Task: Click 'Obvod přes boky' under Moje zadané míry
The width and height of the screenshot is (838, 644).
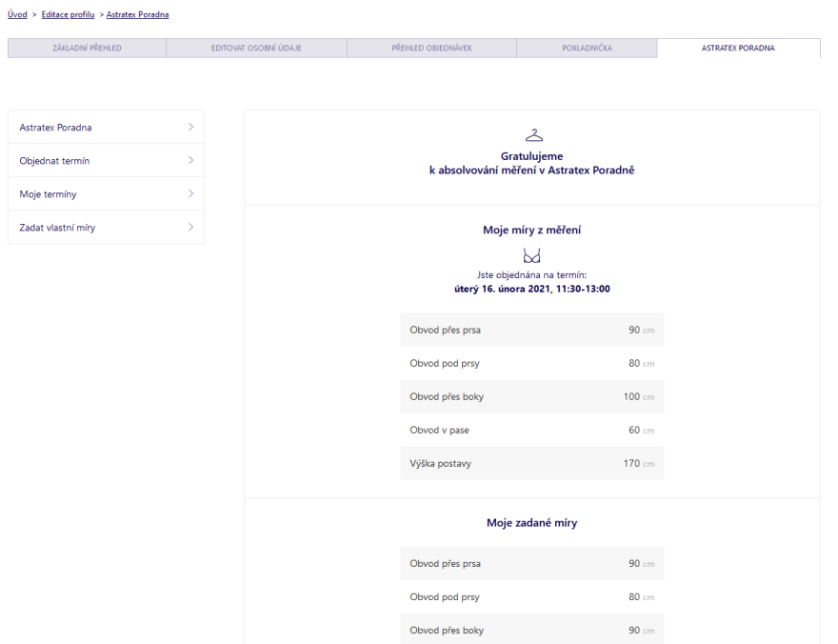Action: 447,630
